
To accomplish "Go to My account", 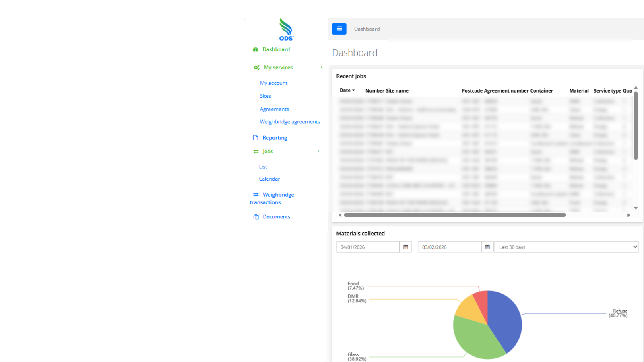I will (274, 83).
